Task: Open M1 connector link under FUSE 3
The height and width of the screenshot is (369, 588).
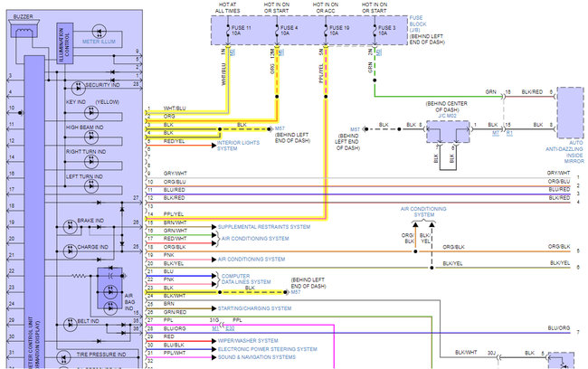Action: tap(379, 52)
